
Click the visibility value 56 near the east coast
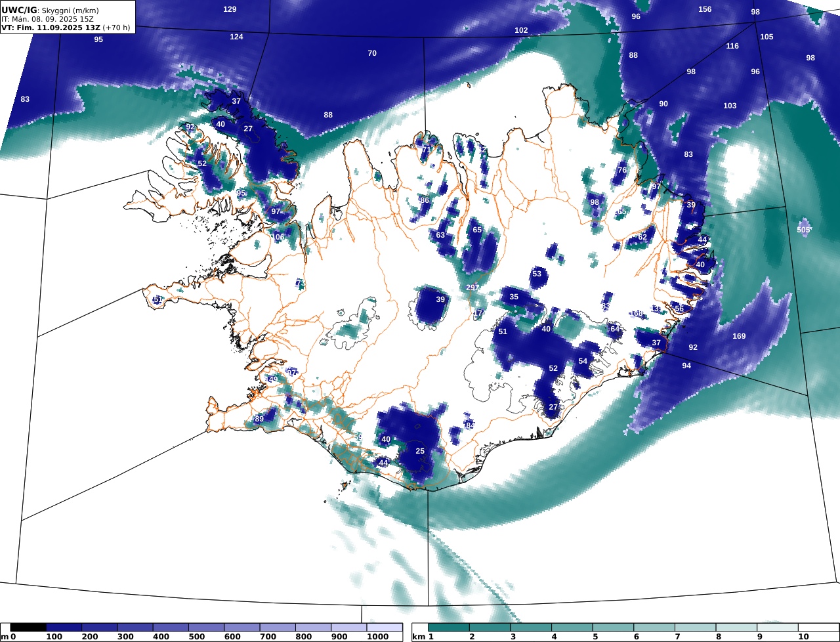click(679, 309)
